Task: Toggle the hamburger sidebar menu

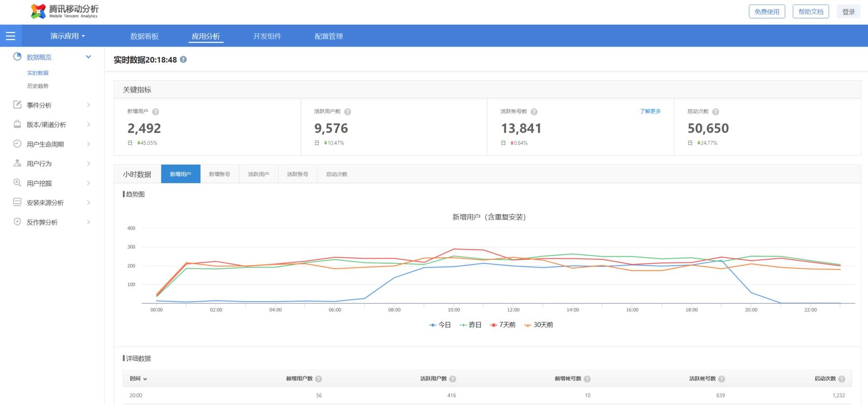Action: coord(10,36)
